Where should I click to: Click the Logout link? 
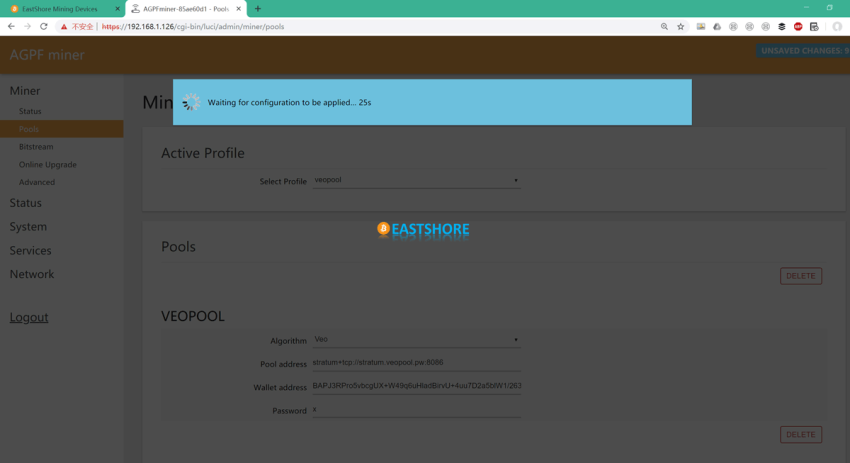click(x=29, y=317)
